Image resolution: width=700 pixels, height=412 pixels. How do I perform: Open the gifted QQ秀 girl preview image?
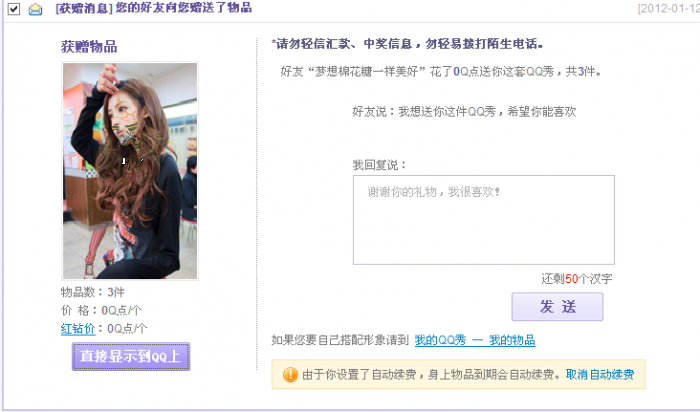point(130,171)
